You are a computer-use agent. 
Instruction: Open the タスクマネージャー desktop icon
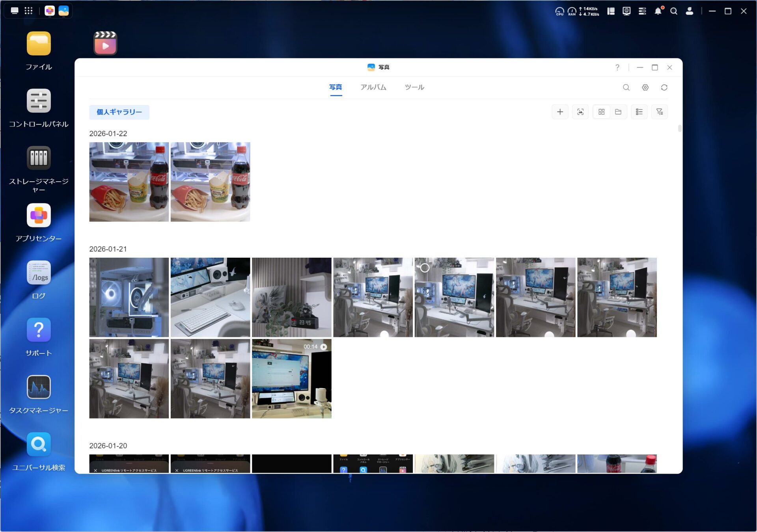(39, 387)
